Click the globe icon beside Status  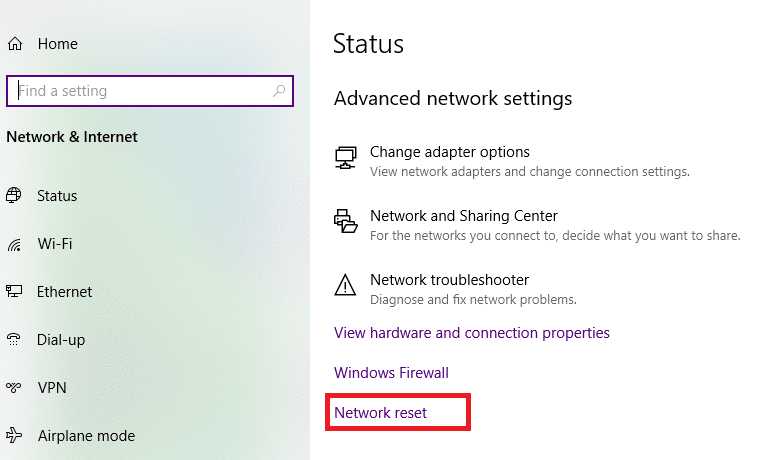click(x=15, y=196)
